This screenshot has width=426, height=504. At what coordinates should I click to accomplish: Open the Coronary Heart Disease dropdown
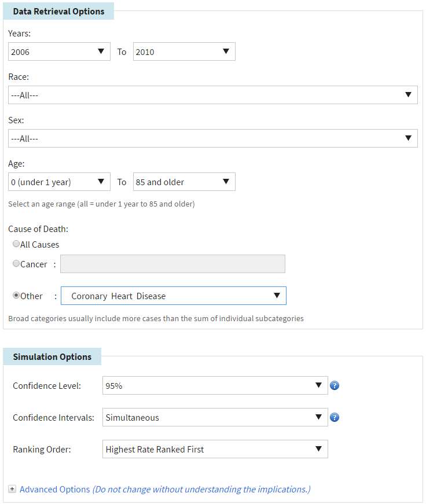173,296
